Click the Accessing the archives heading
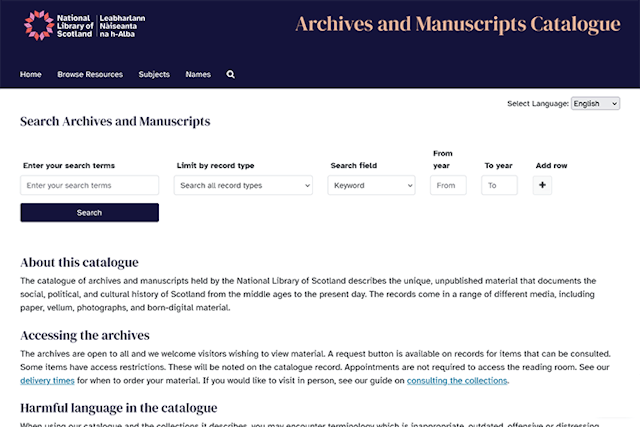The height and width of the screenshot is (427, 640). [85, 335]
